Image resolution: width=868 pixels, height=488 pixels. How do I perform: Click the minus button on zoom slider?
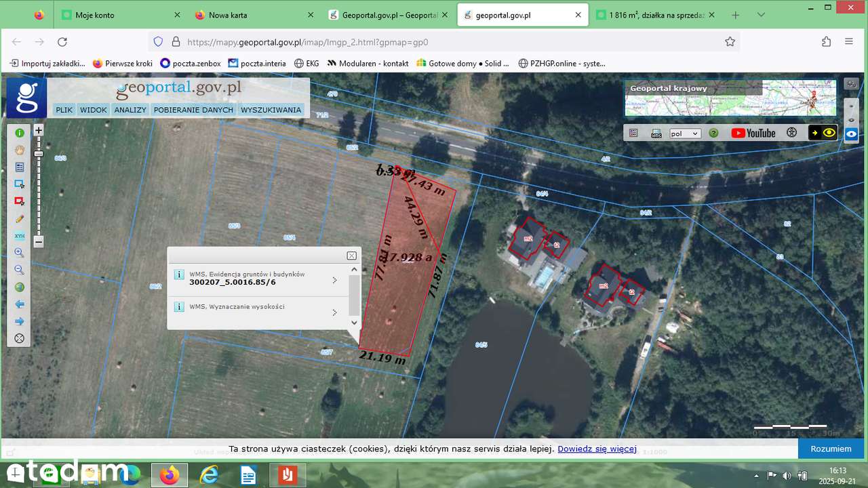[39, 241]
